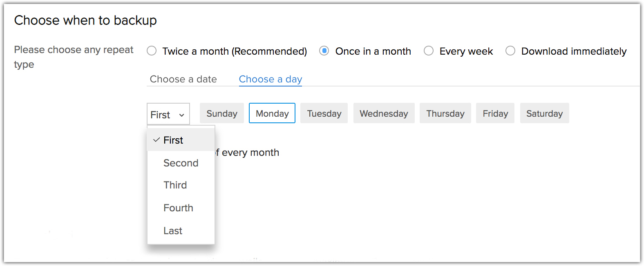The image size is (644, 266).
Task: Select Fourth in the dropdown list
Action: 178,208
